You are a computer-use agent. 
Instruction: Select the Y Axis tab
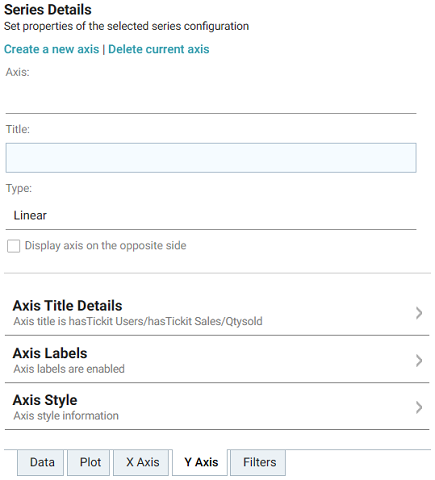[201, 462]
